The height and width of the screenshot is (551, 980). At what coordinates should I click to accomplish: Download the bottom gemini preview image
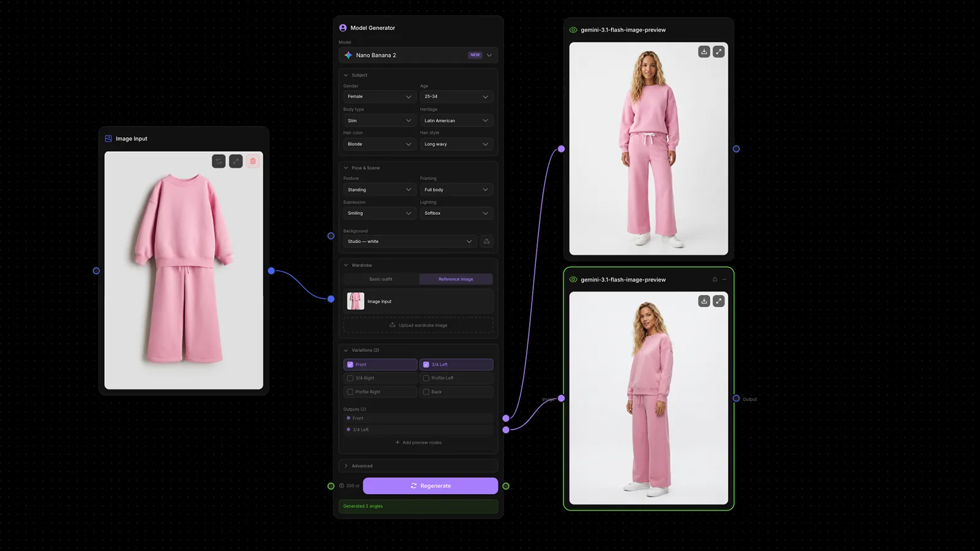(x=704, y=301)
